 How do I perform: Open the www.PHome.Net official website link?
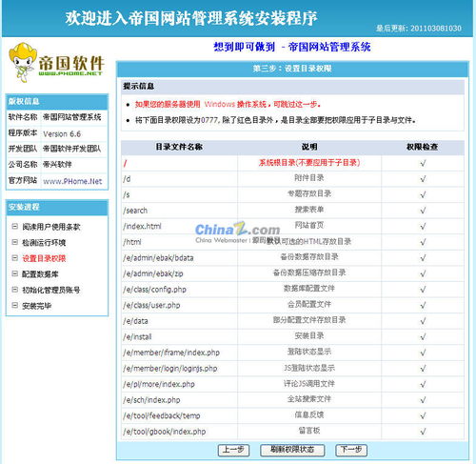pos(72,181)
